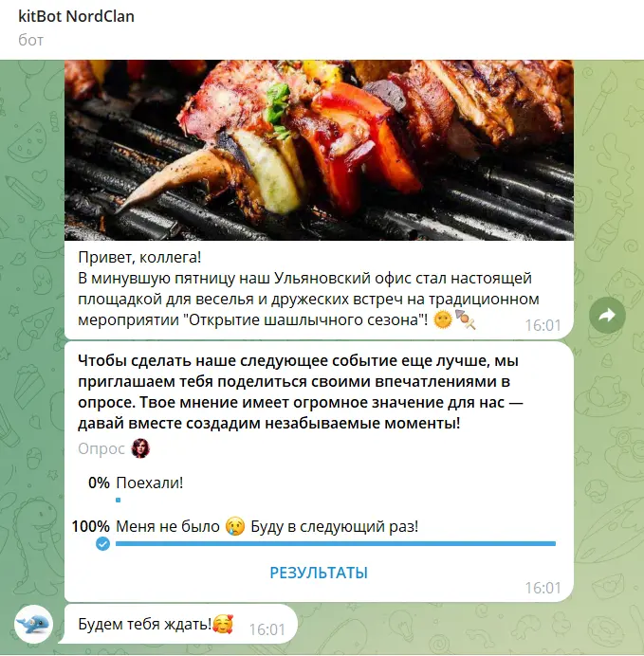The image size is (644, 656).
Task: Click the bold poll question text
Action: (301, 392)
